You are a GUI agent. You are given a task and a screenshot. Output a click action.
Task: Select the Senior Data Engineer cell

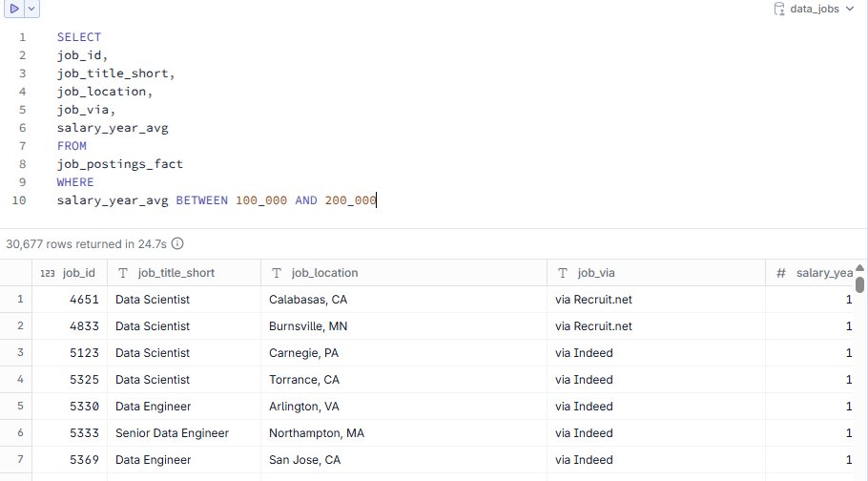(x=184, y=432)
